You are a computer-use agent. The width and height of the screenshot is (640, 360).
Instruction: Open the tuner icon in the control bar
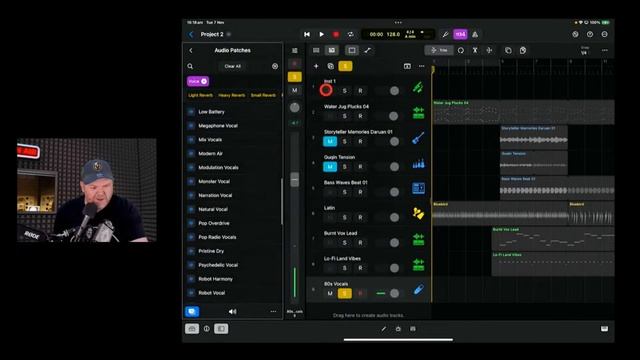(x=445, y=34)
